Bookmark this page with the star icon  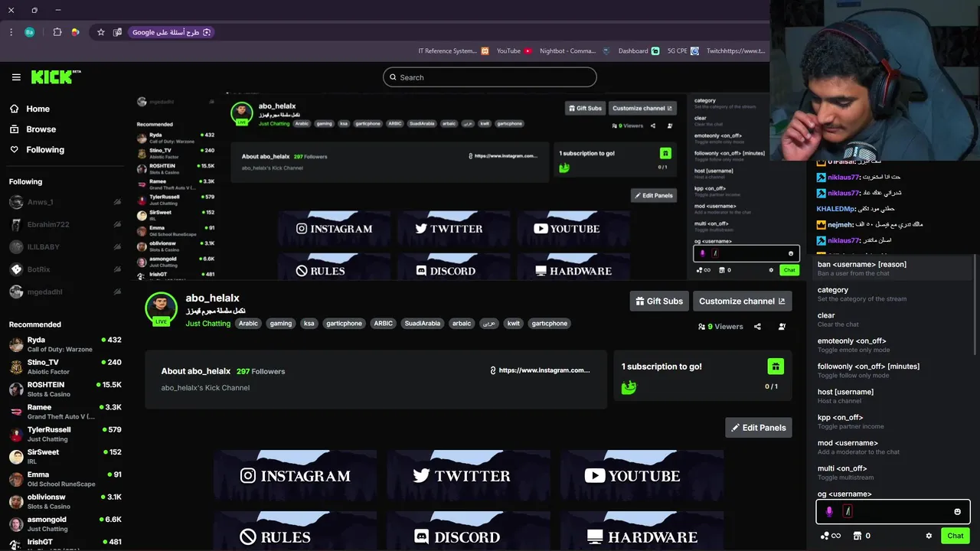(x=100, y=32)
